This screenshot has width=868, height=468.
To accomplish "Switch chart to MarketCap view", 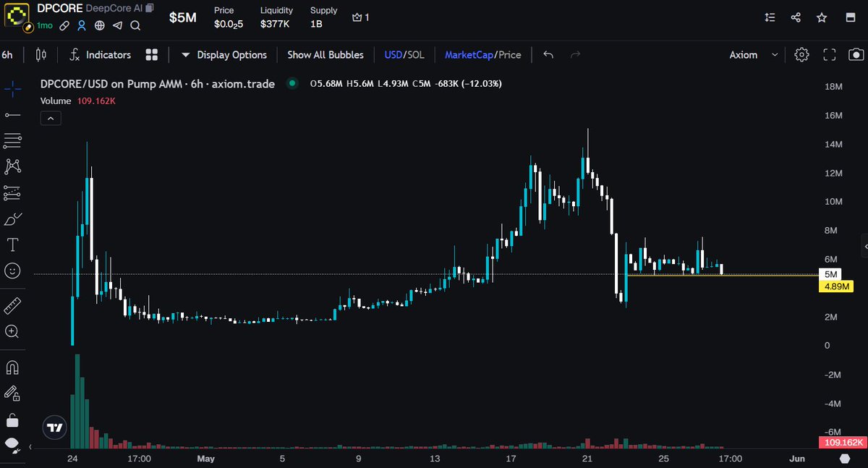I will click(x=468, y=55).
